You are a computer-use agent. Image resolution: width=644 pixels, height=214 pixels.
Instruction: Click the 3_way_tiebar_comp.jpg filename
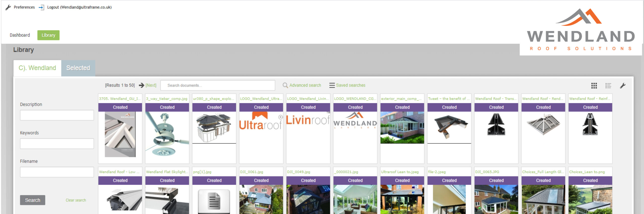click(x=167, y=99)
